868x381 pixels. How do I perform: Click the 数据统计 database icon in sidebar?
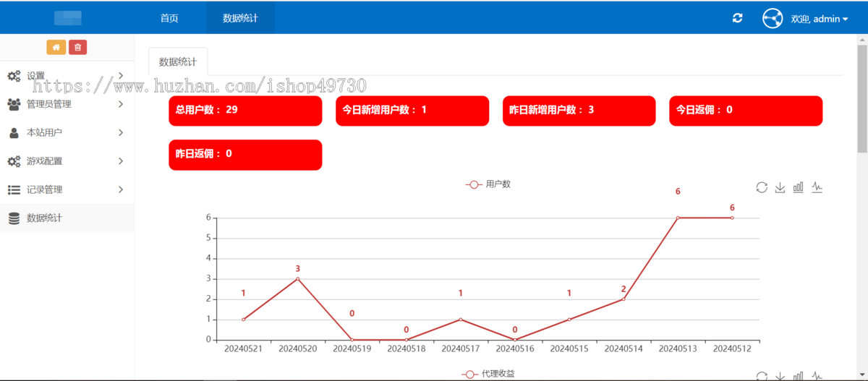point(14,218)
